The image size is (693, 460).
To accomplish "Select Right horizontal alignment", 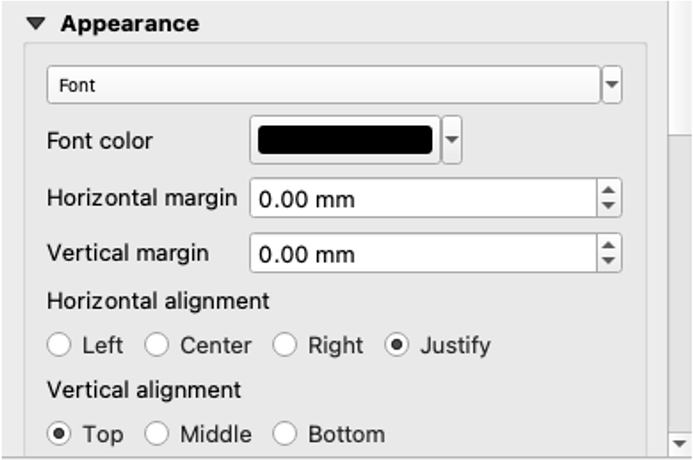I will [285, 346].
